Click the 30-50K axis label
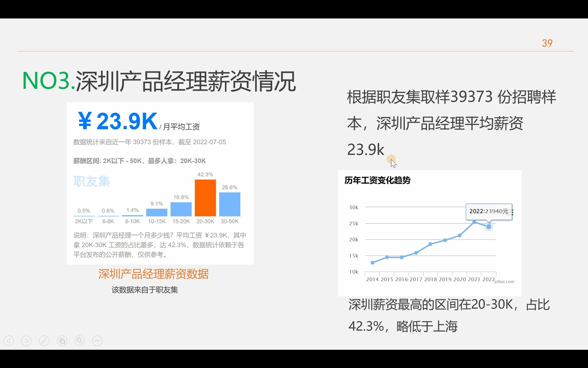Viewport: 588px width, 368px height. tap(230, 221)
